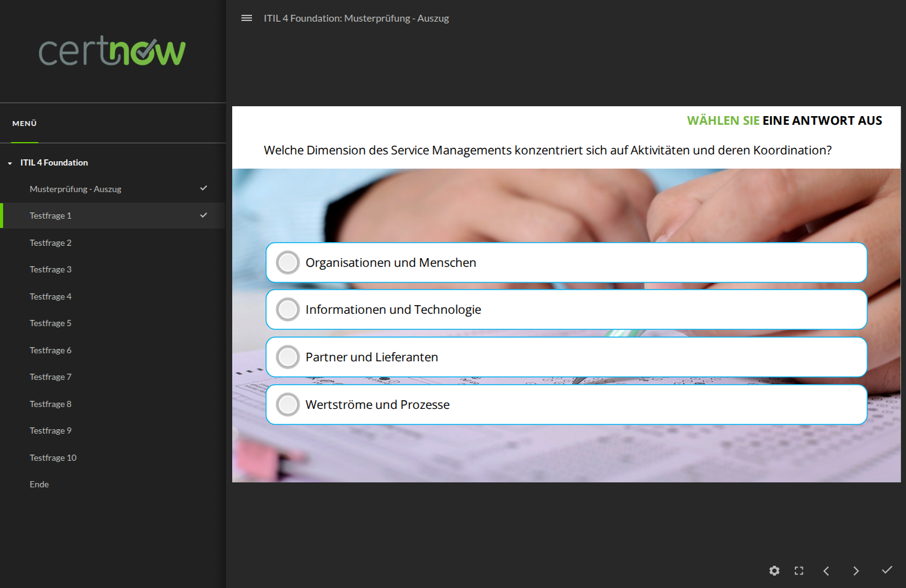
Task: Go to next slide arrow
Action: pos(856,571)
